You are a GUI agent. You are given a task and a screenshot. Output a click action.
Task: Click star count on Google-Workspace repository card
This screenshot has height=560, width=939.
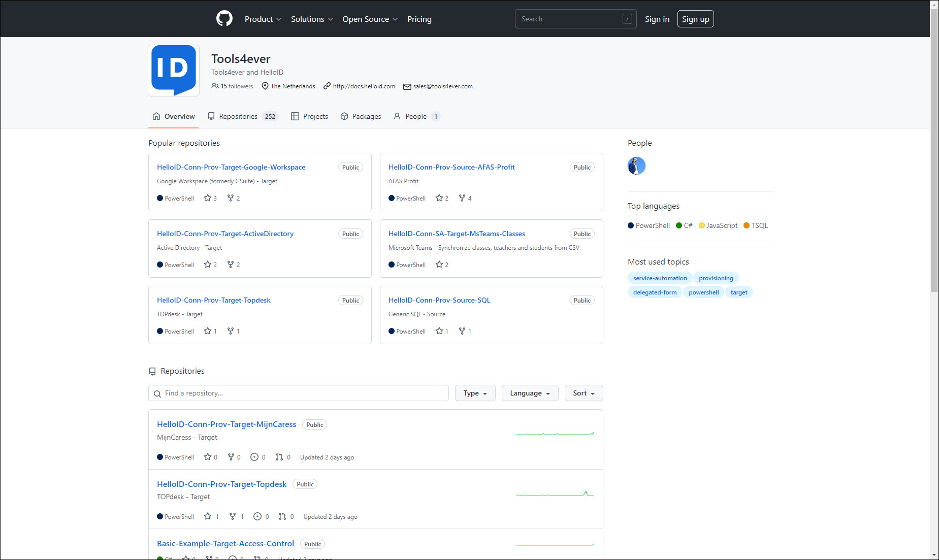(210, 198)
